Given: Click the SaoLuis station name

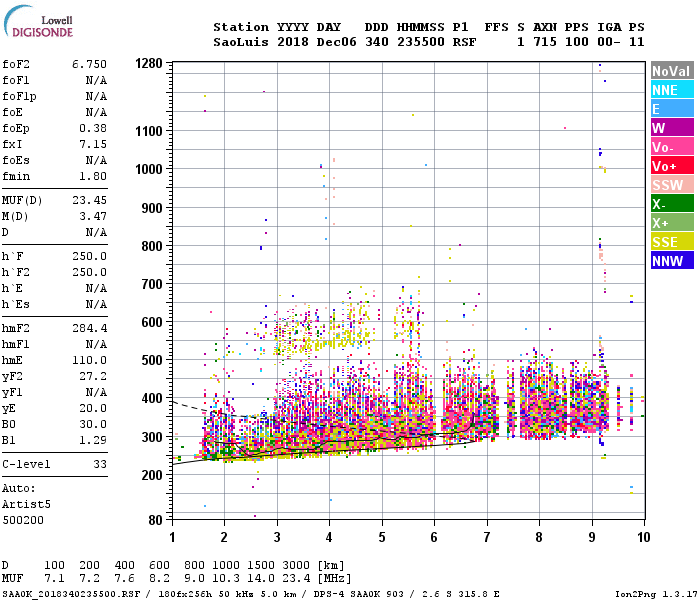Looking at the screenshot, I should pyautogui.click(x=241, y=42).
